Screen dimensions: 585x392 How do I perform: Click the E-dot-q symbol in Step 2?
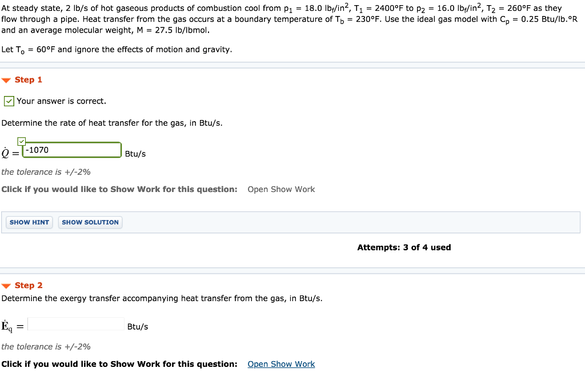[x=7, y=326]
